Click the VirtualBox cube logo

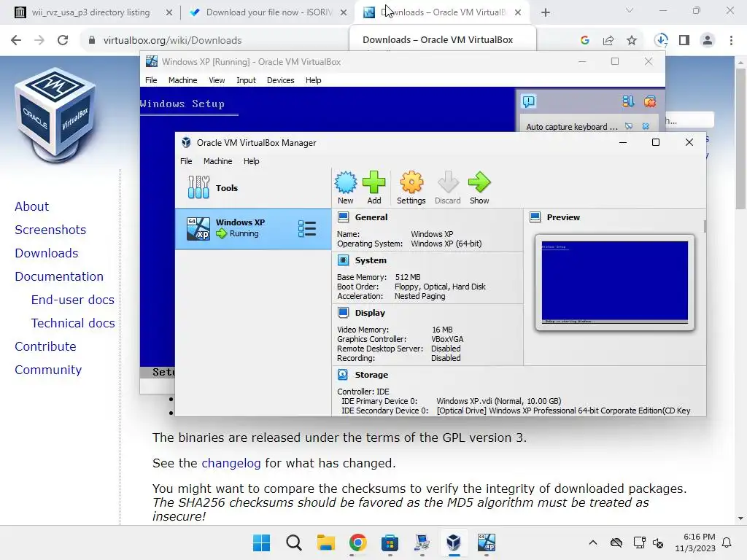point(55,114)
